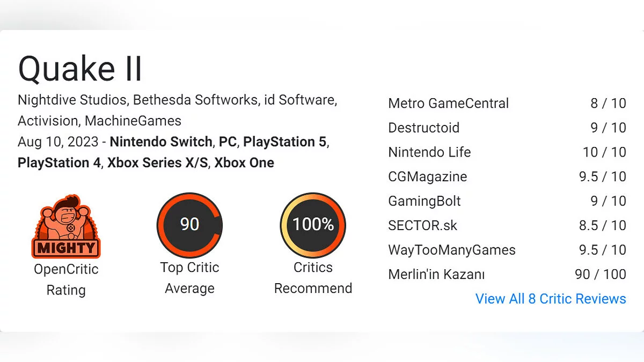This screenshot has height=362, width=644.
Task: Select the WayTooManyGames review
Action: click(452, 250)
